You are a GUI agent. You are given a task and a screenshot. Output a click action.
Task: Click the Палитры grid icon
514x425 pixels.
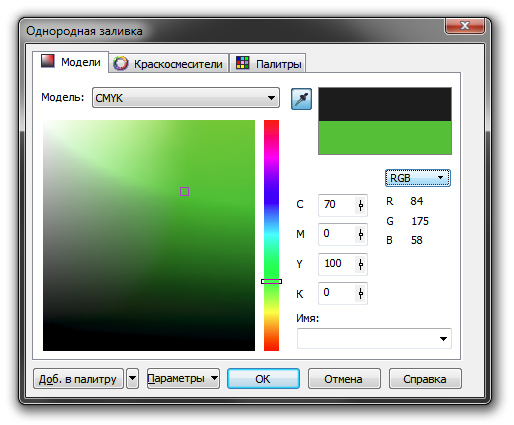[242, 63]
